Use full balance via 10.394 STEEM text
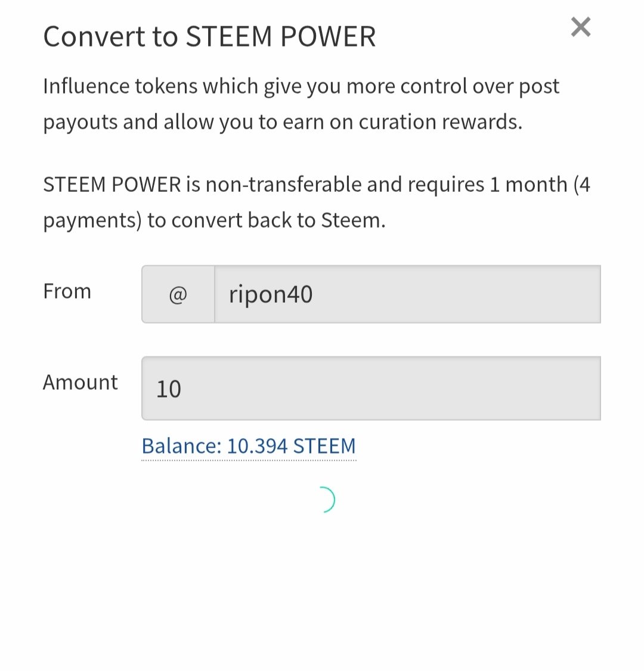644x671 pixels. (291, 446)
